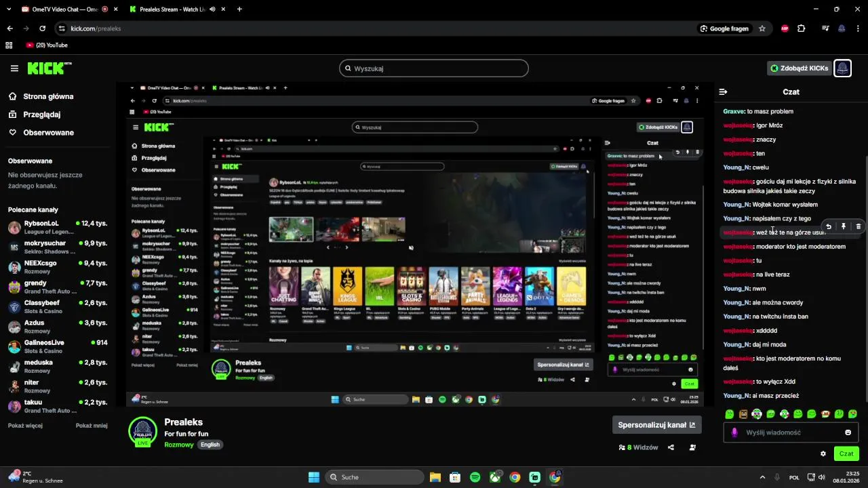
Task: Insert the first green blob emote
Action: click(730, 414)
